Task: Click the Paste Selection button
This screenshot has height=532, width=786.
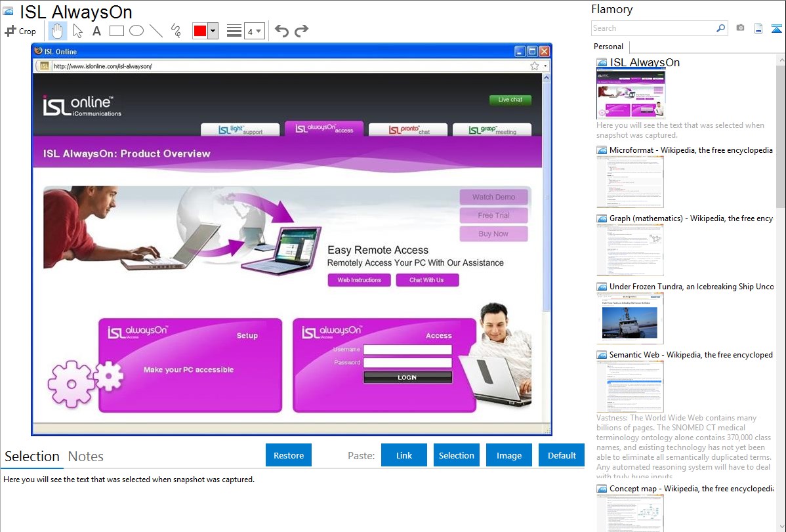Action: coord(456,455)
